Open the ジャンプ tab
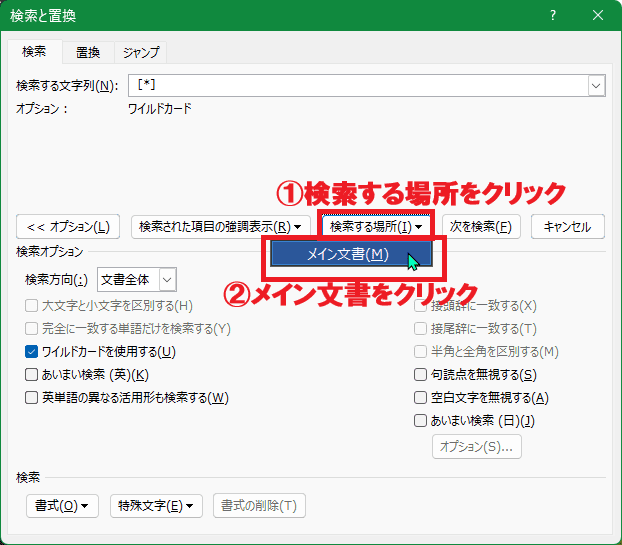This screenshot has height=545, width=622. pos(141,52)
